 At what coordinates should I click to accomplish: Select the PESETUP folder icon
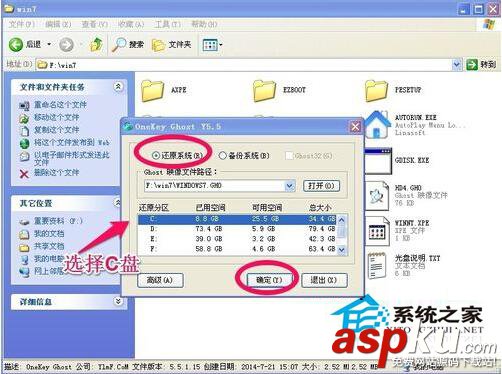[x=376, y=90]
